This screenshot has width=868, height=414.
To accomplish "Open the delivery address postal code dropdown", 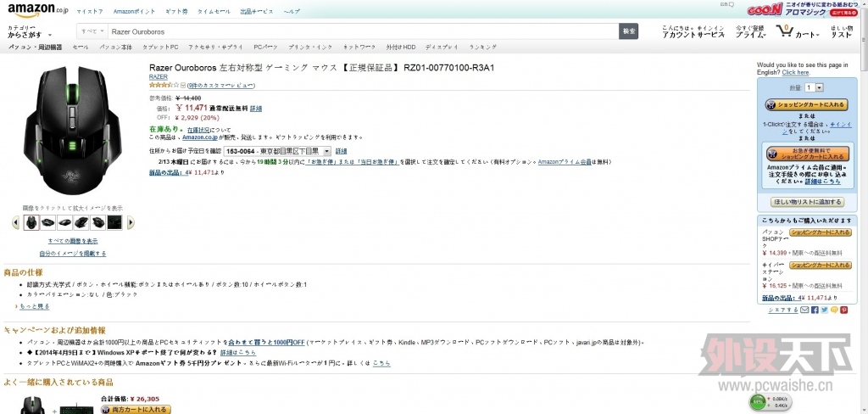I will pyautogui.click(x=278, y=151).
